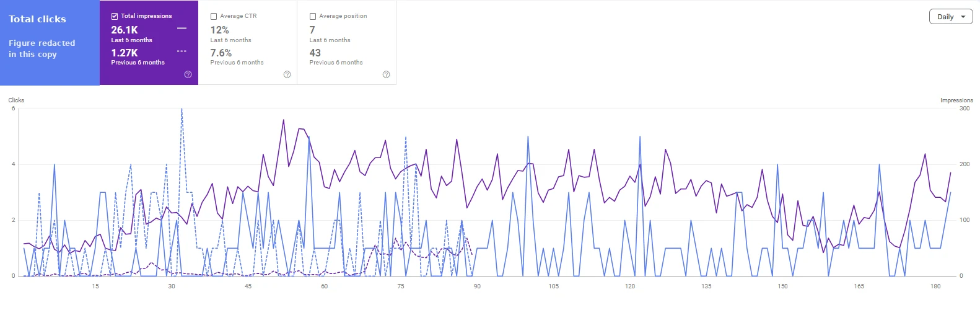Open help icon on Average position card
980x315 pixels.
click(387, 74)
